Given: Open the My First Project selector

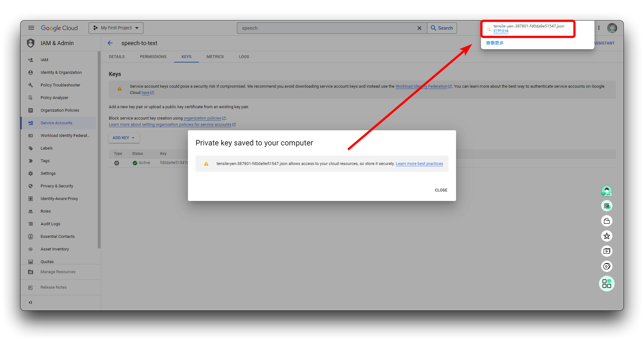Looking at the screenshot, I should tap(116, 28).
